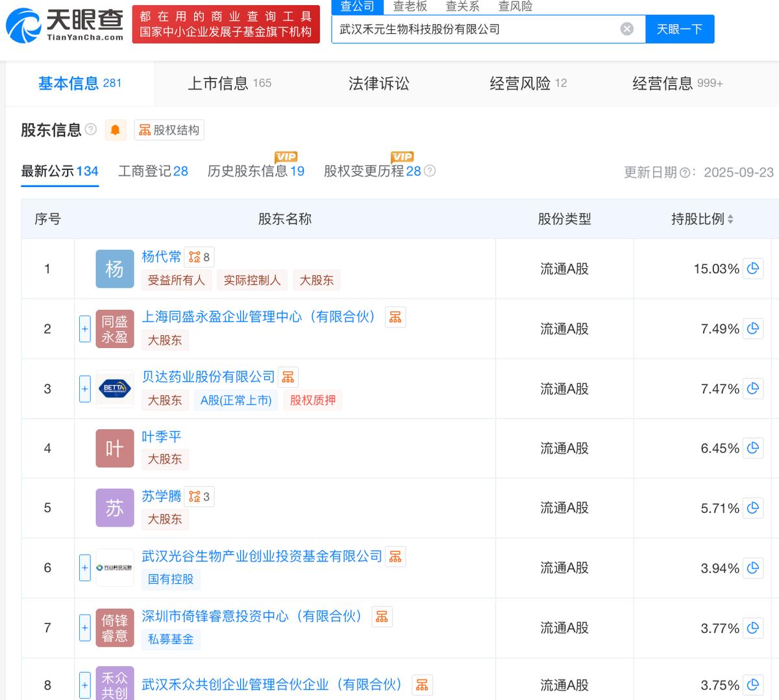This screenshot has width=779, height=700.
Task: Click the 天眼一下 search button
Action: [679, 29]
